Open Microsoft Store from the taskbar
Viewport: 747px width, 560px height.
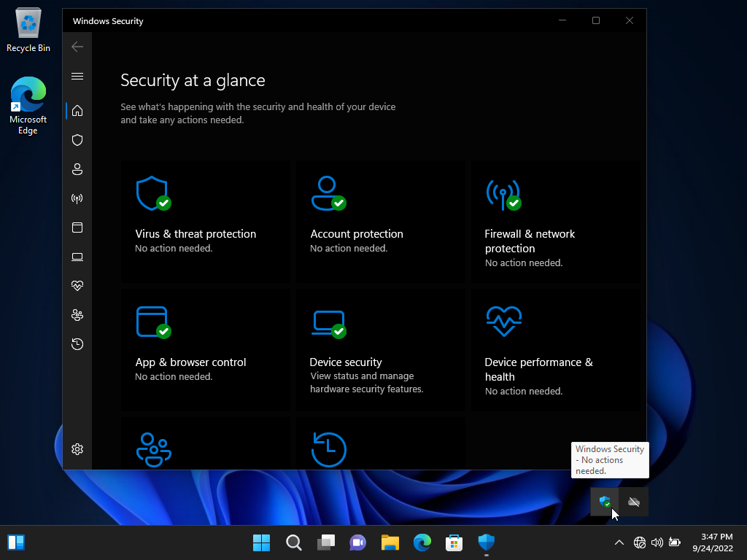click(454, 542)
